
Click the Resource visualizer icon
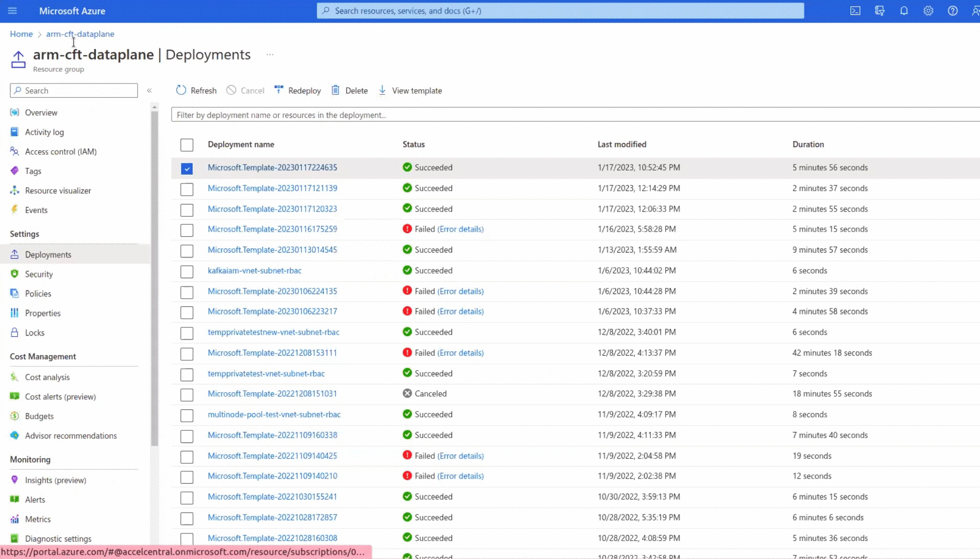[x=14, y=190]
